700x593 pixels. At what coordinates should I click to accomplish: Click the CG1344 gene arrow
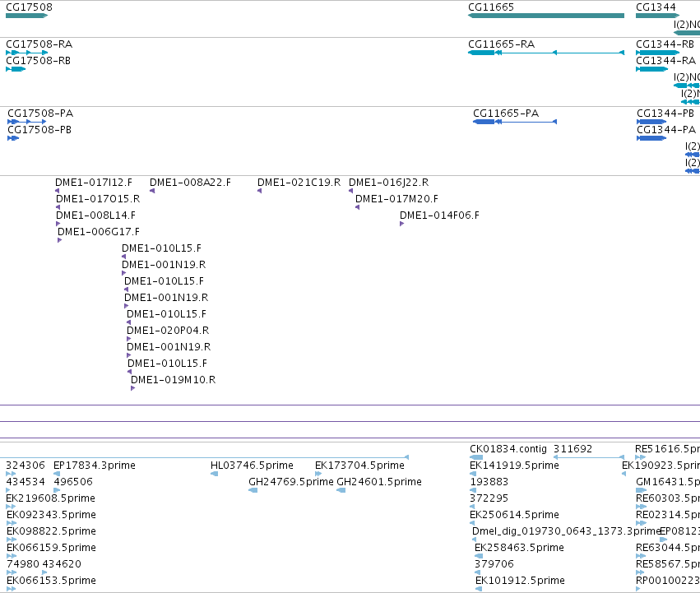[x=657, y=16]
